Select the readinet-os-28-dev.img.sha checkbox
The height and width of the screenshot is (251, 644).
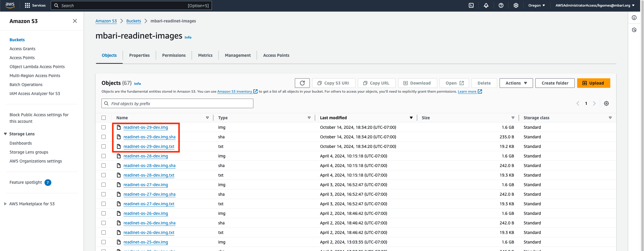click(x=104, y=166)
